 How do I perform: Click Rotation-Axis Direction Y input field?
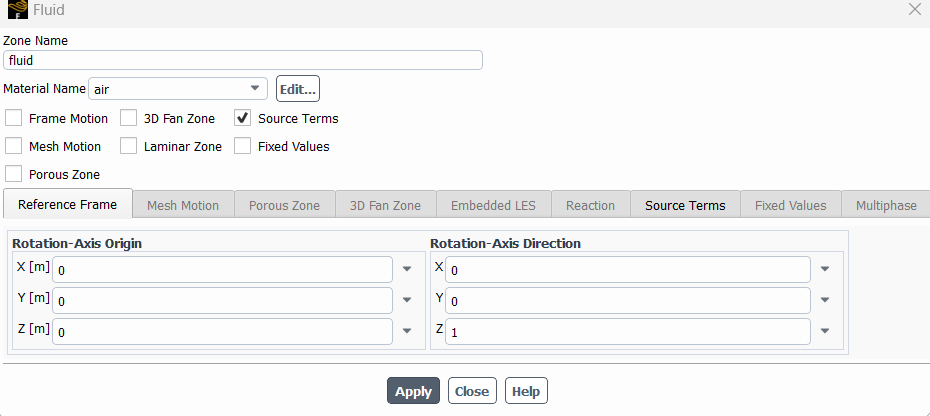pos(628,301)
